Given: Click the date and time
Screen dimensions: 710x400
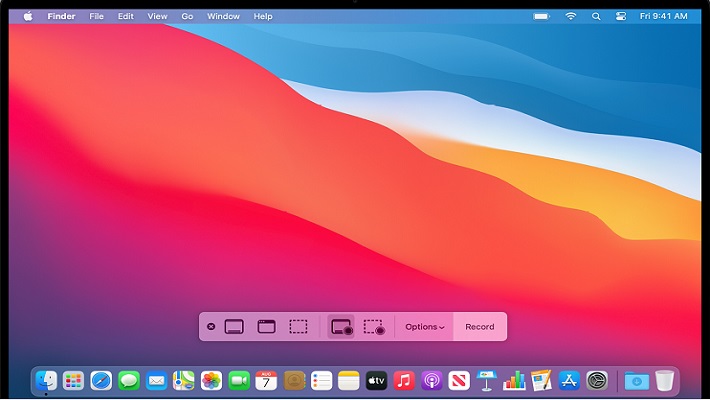Looking at the screenshot, I should (663, 16).
